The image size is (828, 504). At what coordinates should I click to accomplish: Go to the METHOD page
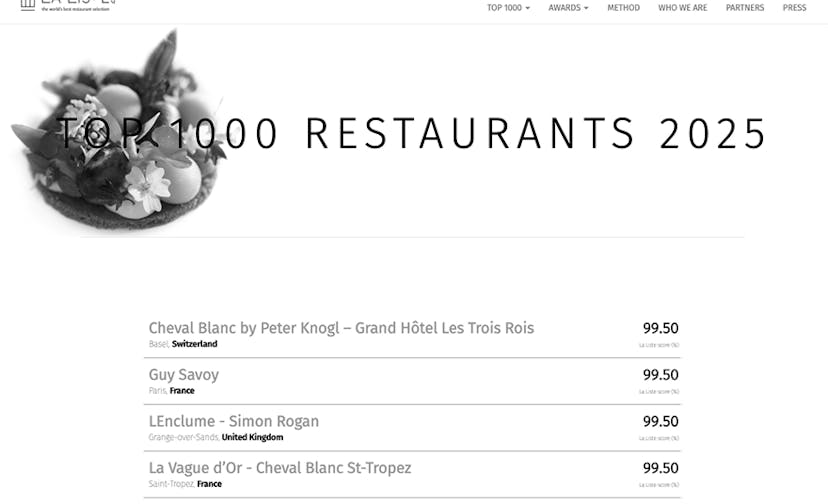click(x=623, y=8)
